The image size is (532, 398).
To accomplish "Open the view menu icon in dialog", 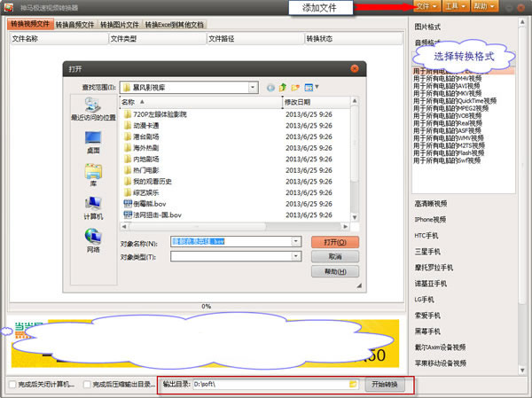I will [311, 88].
